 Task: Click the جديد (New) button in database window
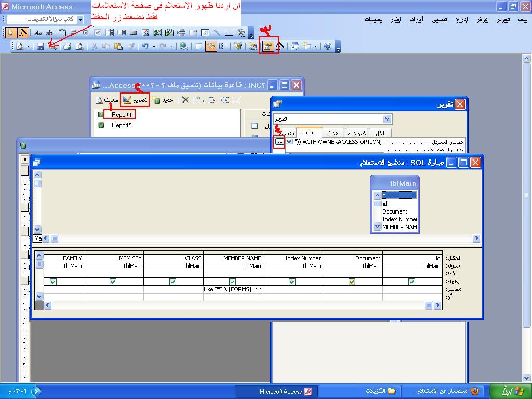[x=163, y=100]
